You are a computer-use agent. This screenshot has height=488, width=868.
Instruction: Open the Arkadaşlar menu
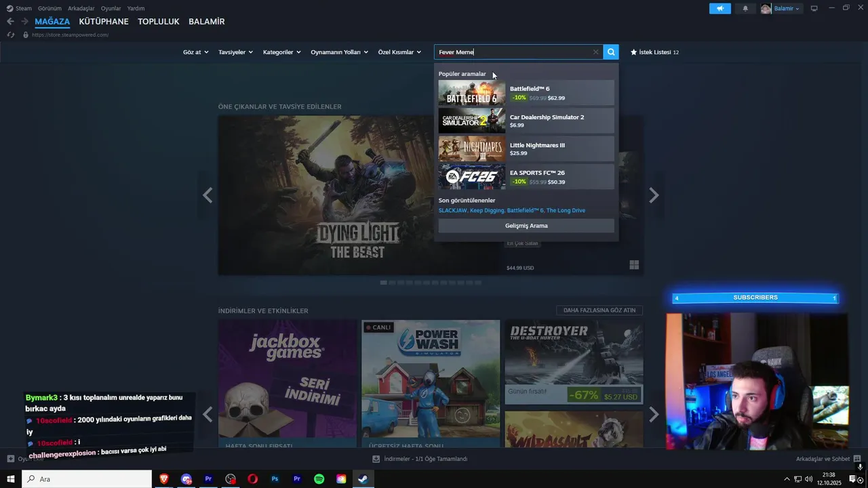[x=81, y=9]
